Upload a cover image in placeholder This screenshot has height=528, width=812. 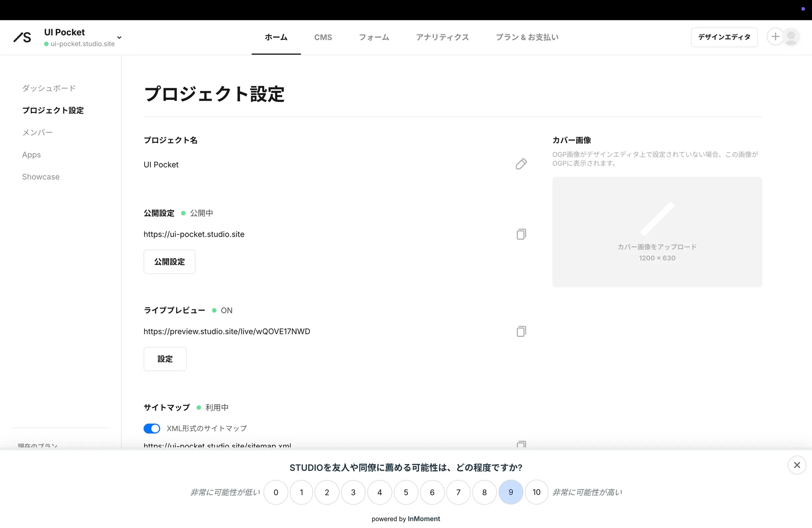coord(657,232)
